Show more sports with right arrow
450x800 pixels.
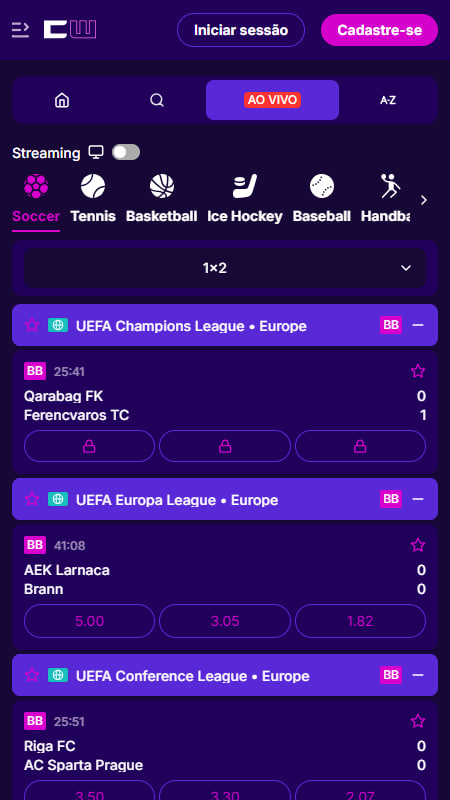click(x=423, y=201)
